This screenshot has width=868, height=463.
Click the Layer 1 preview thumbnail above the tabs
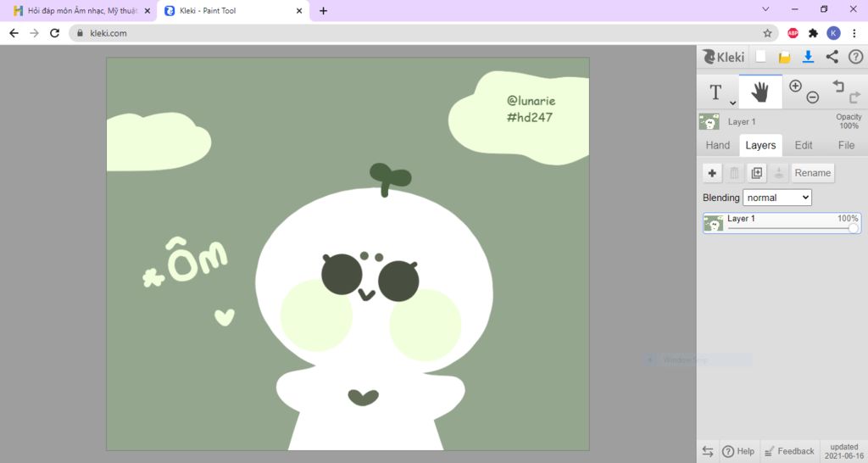point(709,121)
